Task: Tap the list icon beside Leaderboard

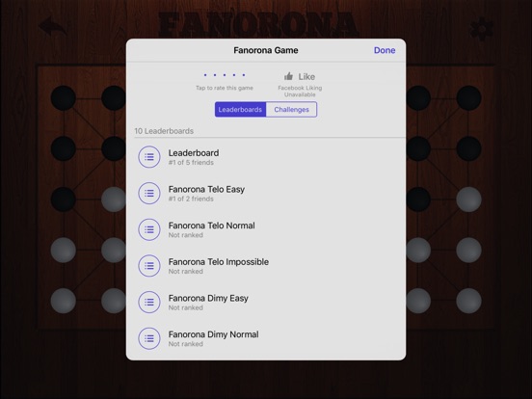Action: pyautogui.click(x=149, y=157)
